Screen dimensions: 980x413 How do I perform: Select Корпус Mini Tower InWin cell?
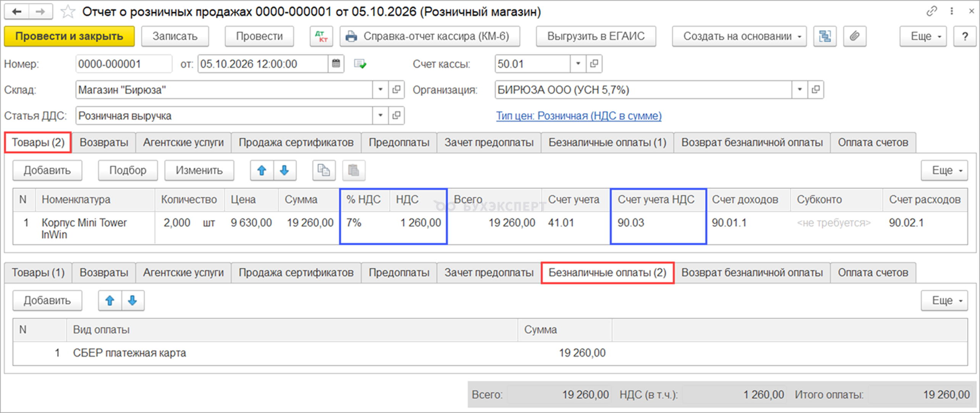(95, 228)
